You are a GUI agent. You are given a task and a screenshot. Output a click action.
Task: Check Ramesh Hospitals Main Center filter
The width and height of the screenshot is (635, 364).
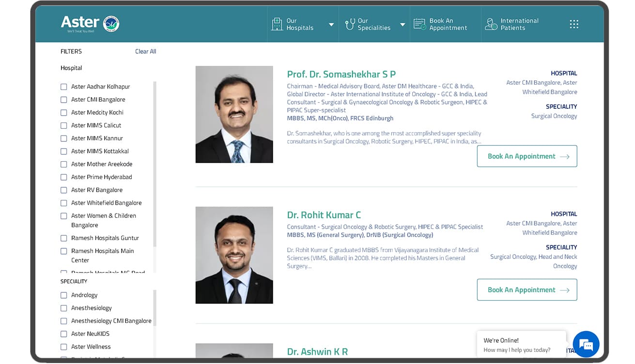63,251
